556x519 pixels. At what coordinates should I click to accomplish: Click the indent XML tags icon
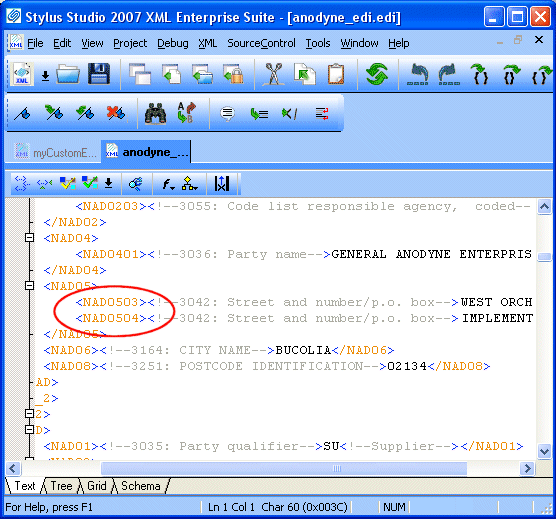22,183
